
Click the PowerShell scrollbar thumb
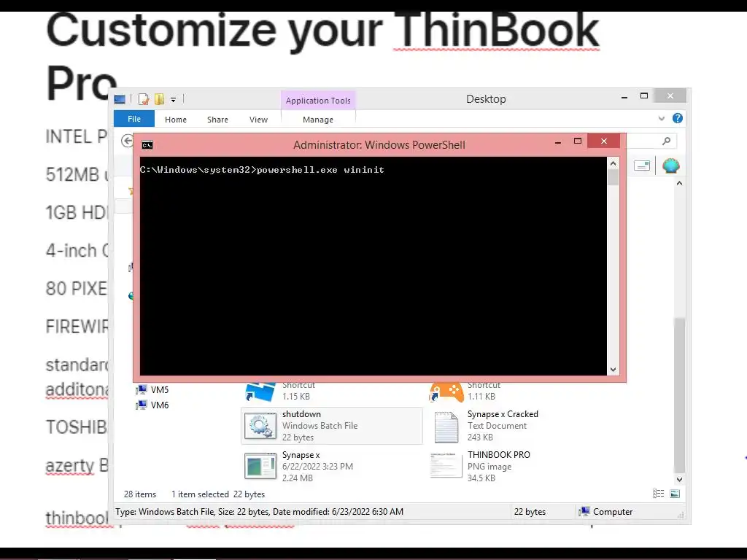coord(613,177)
